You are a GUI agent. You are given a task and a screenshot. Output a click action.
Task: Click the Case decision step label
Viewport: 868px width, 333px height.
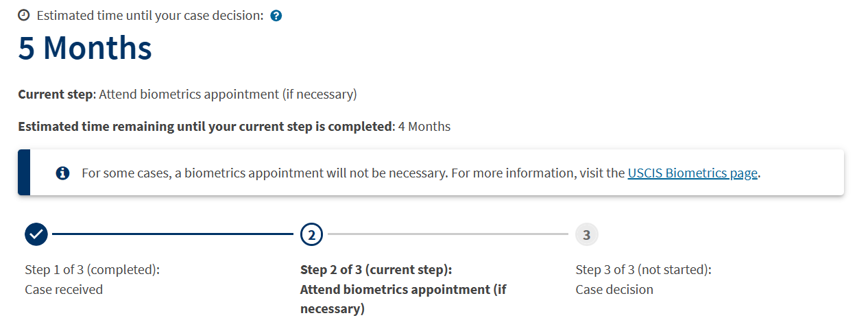(x=614, y=290)
